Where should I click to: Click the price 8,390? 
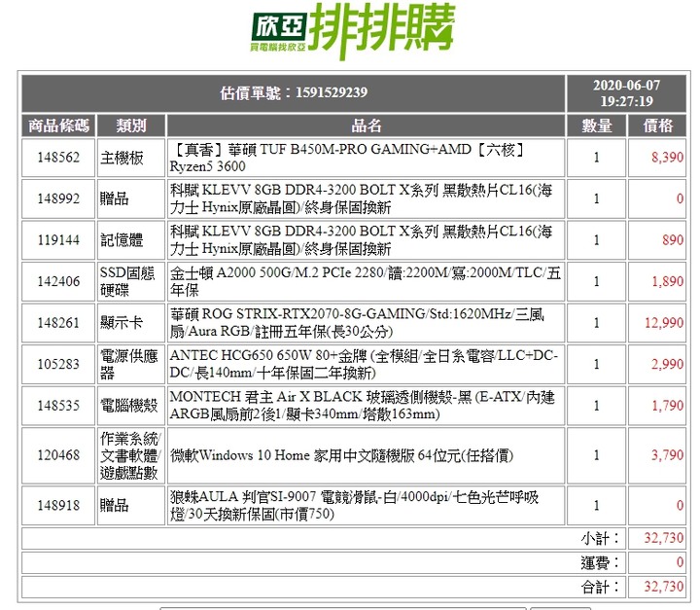tap(667, 158)
